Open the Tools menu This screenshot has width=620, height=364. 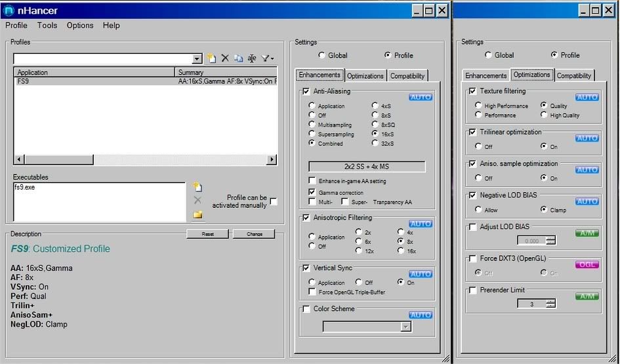coord(47,26)
